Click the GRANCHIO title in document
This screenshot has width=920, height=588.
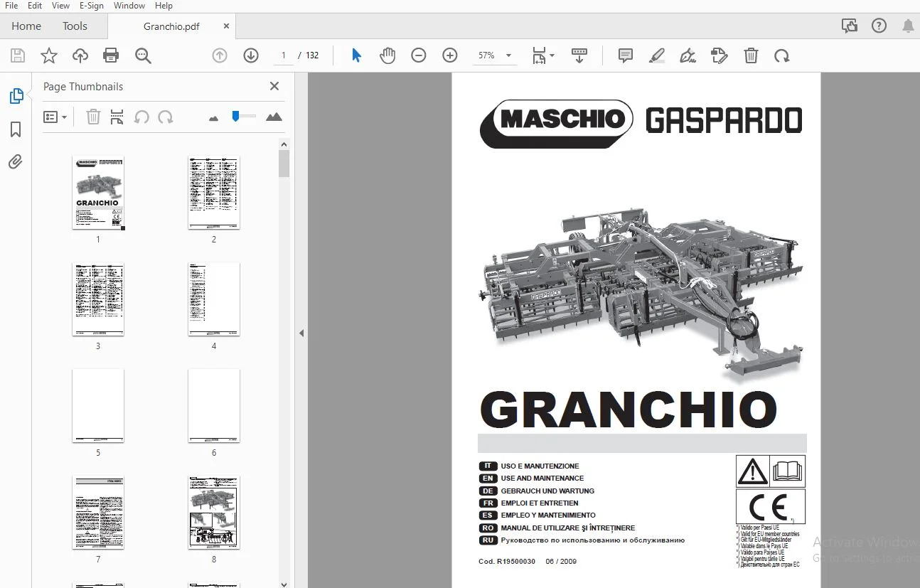coord(629,410)
